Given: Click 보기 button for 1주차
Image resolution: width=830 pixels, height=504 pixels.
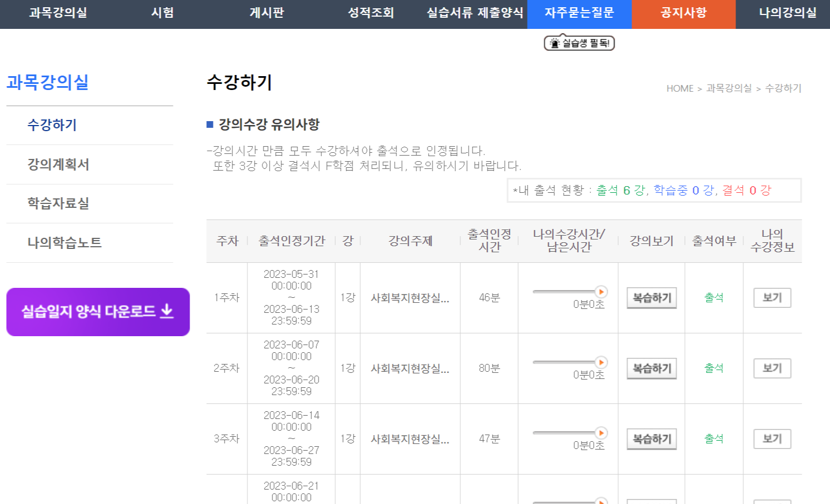Looking at the screenshot, I should (772, 298).
